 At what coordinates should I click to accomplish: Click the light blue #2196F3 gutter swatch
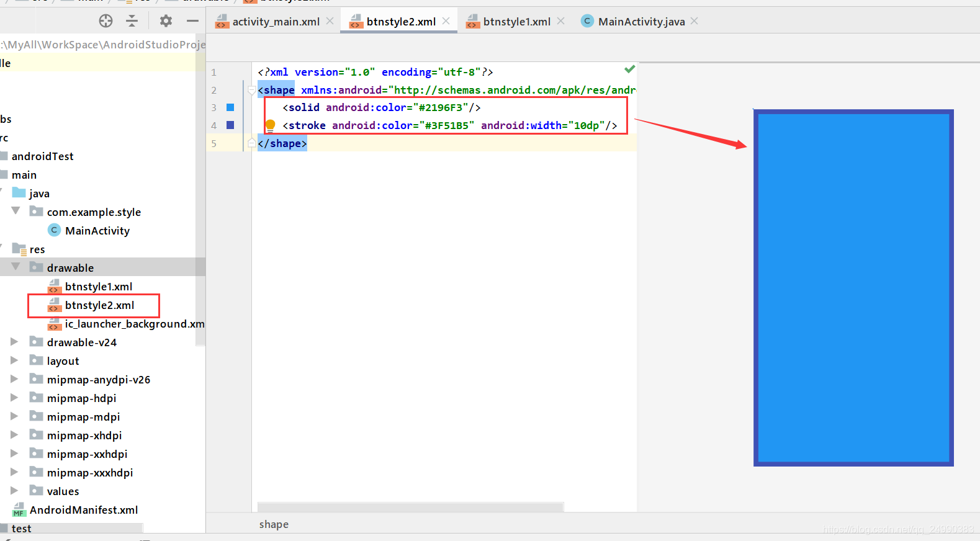click(230, 107)
